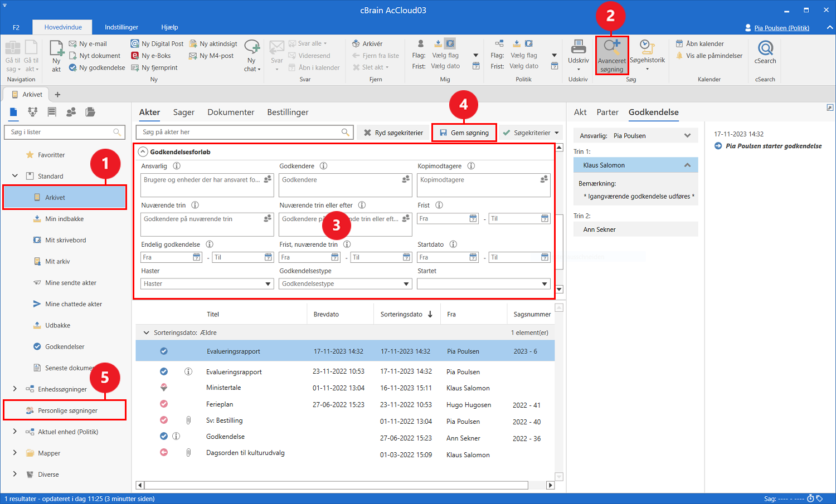Expand the Enhedssøgninger tree node
Image resolution: width=836 pixels, height=504 pixels.
[15, 389]
